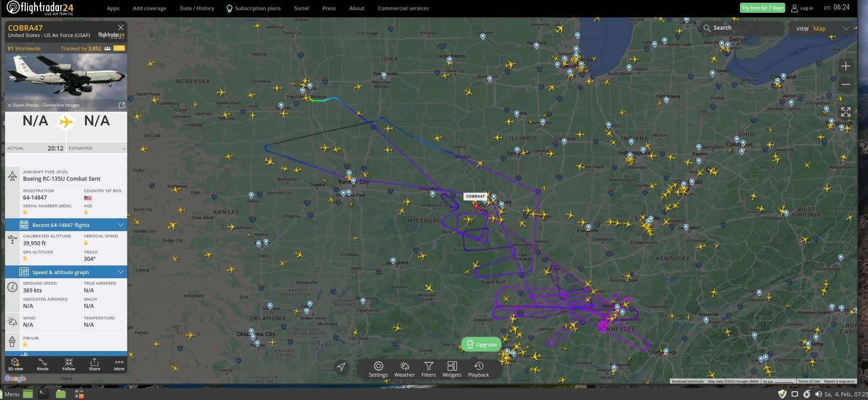Open the Apps menu

(x=113, y=8)
